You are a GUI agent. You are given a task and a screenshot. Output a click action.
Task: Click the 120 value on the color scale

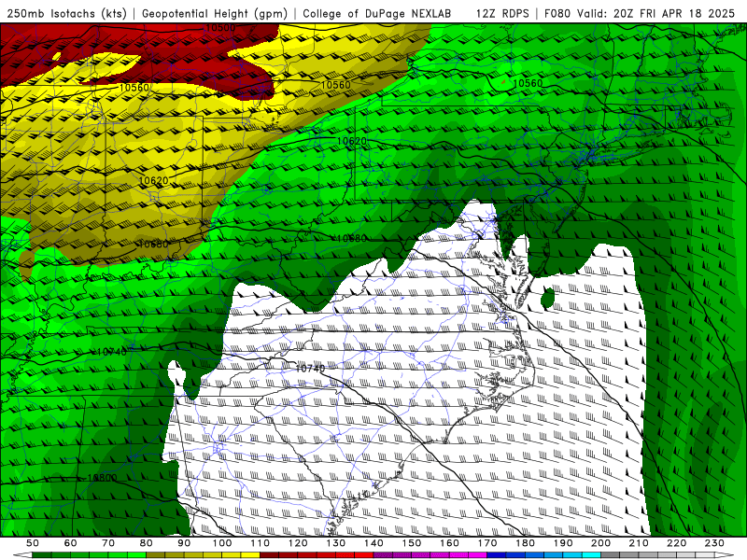coord(298,543)
